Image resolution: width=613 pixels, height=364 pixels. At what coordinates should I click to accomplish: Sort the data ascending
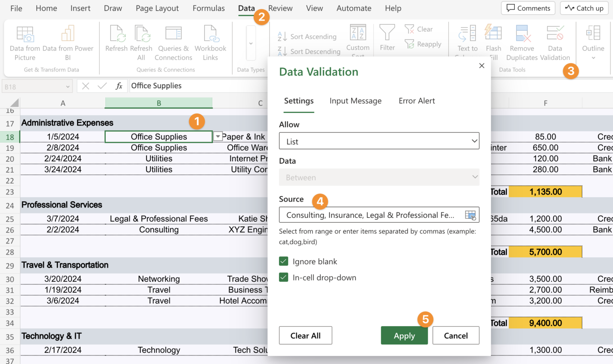307,36
